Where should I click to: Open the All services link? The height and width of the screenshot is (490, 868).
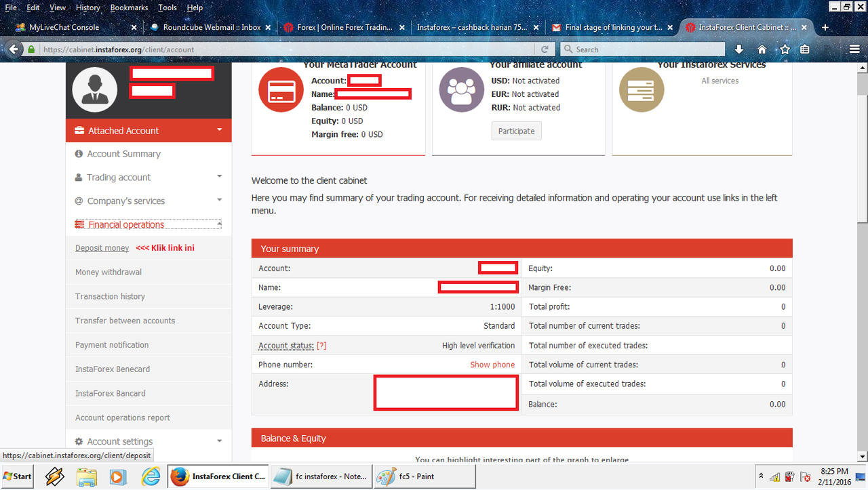click(x=719, y=81)
